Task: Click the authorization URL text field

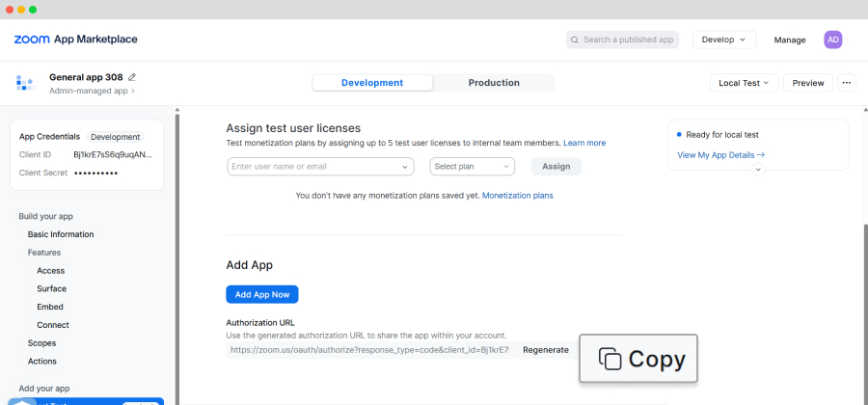Action: tap(369, 350)
